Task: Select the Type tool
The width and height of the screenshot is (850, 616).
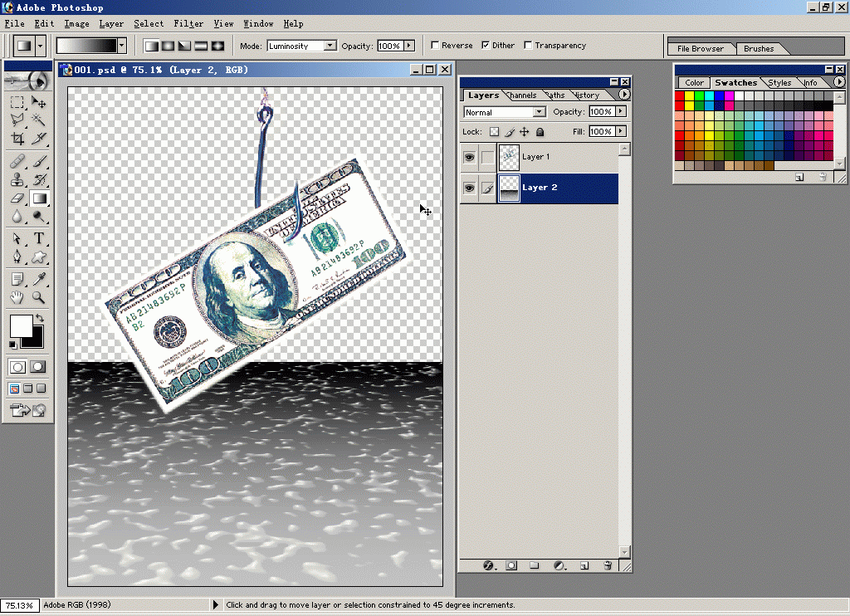Action: (x=38, y=238)
